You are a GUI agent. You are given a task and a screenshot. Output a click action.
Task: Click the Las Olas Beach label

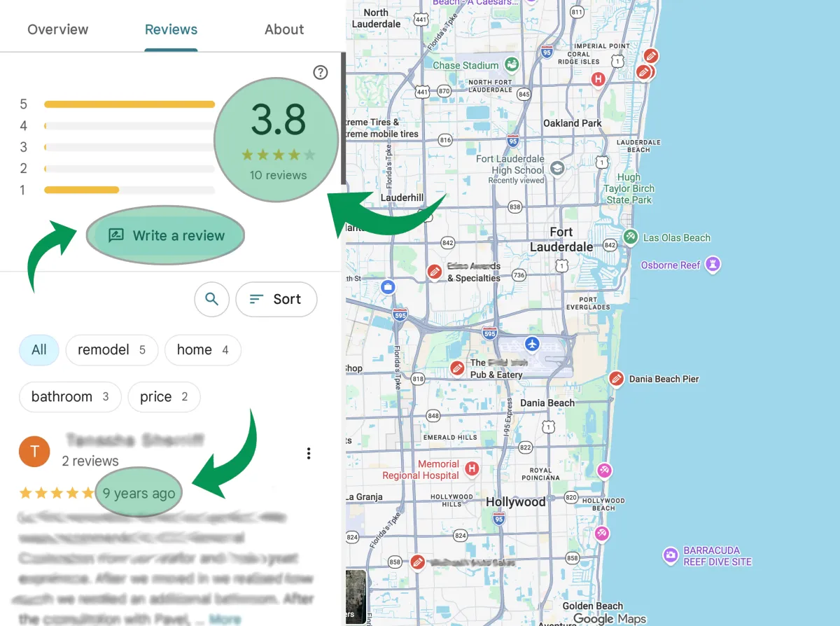[x=677, y=237]
